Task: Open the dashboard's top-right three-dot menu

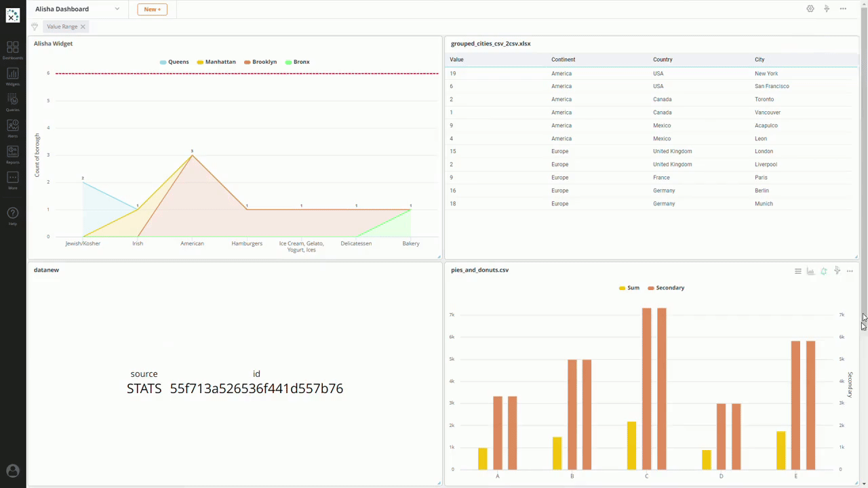Action: [x=843, y=9]
